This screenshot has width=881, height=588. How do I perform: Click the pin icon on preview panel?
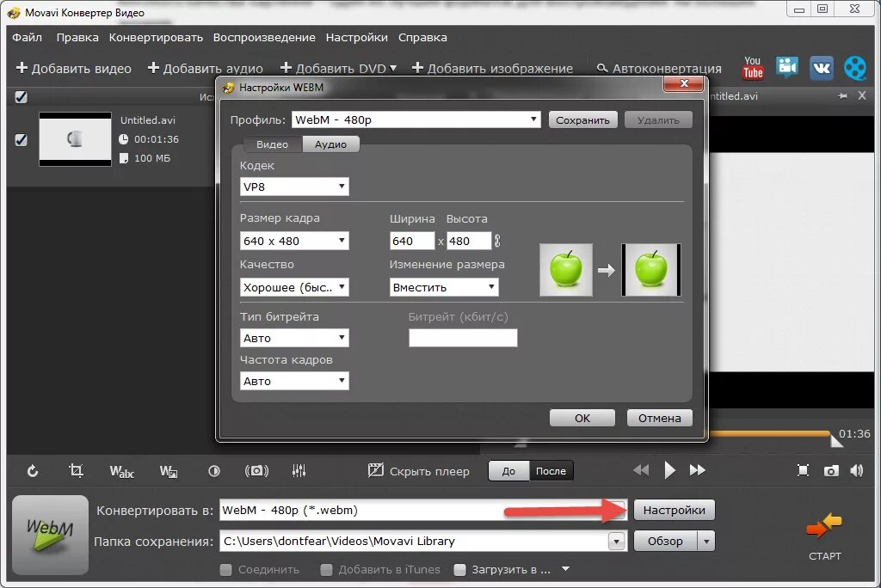[x=842, y=96]
